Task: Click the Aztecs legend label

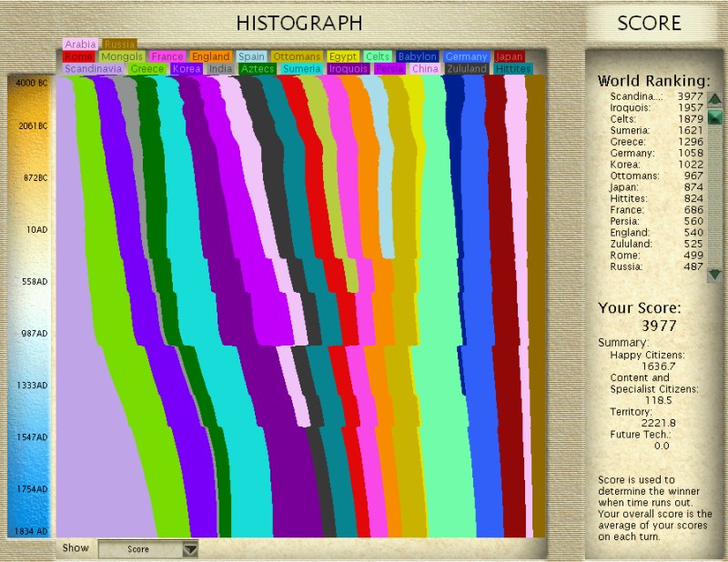Action: click(258, 69)
